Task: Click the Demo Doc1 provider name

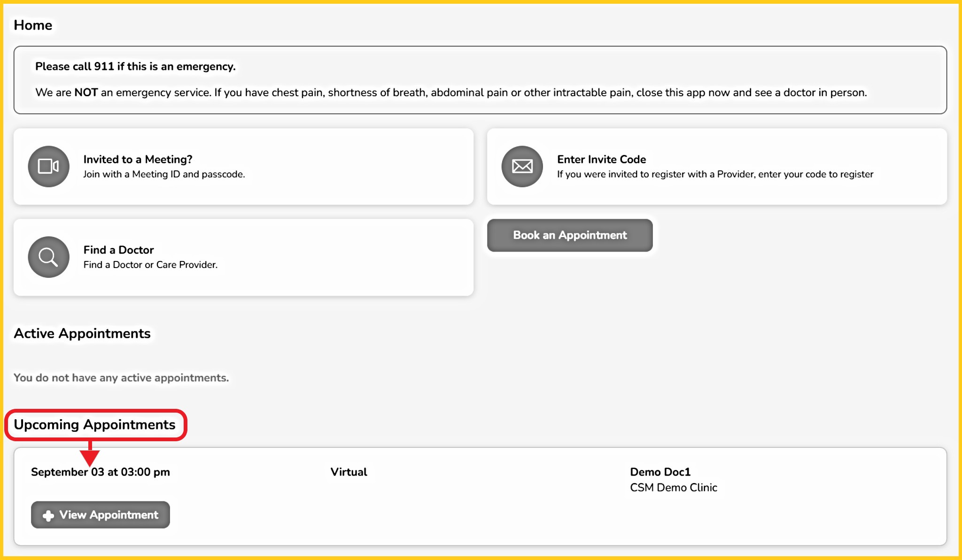Action: coord(660,472)
